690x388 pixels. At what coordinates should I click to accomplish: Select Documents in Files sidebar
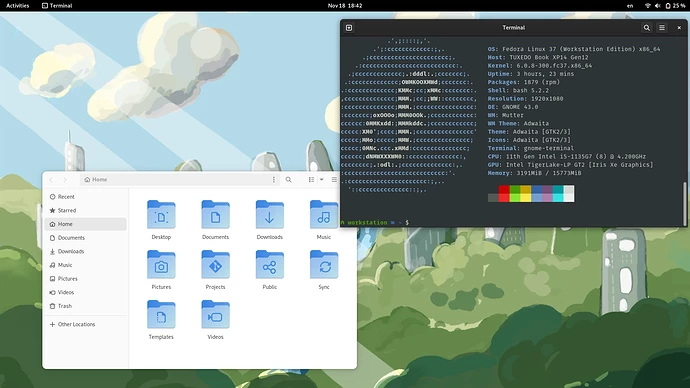coord(85,238)
